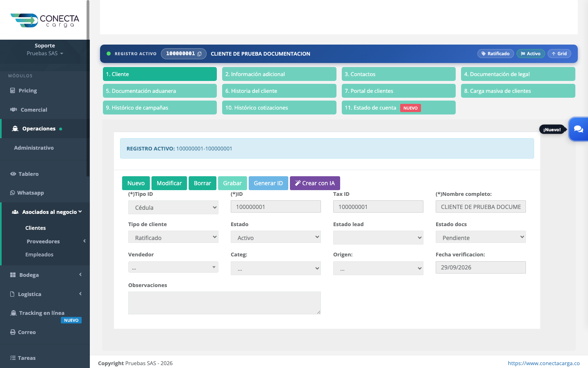This screenshot has width=588, height=368.
Task: Open the Tipo ID dropdown
Action: (x=173, y=207)
